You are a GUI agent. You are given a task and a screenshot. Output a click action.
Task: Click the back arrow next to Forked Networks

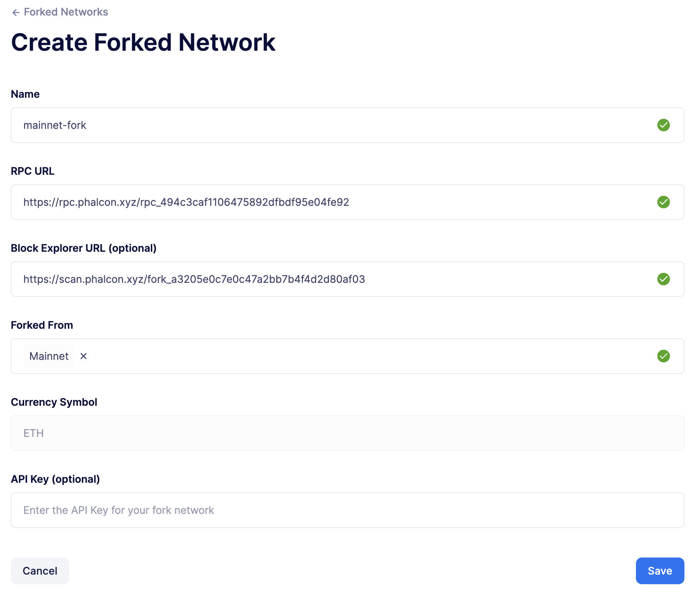16,12
